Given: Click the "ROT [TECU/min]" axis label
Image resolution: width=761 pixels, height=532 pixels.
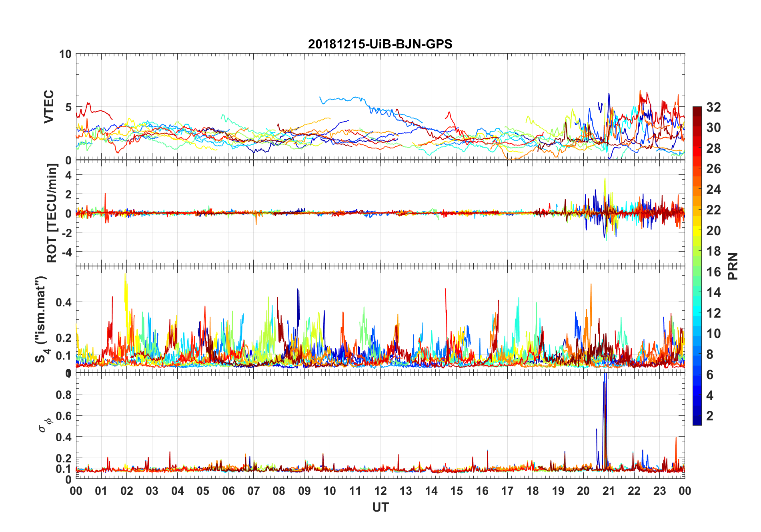Looking at the screenshot, I should click(x=52, y=213).
